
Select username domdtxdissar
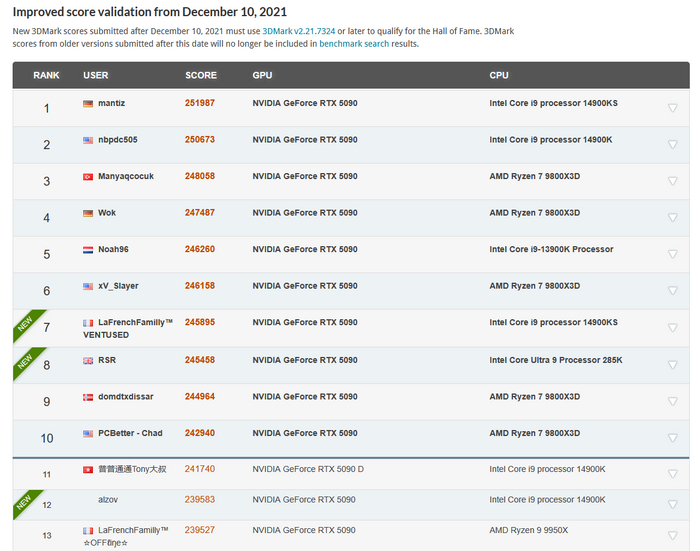pyautogui.click(x=126, y=397)
